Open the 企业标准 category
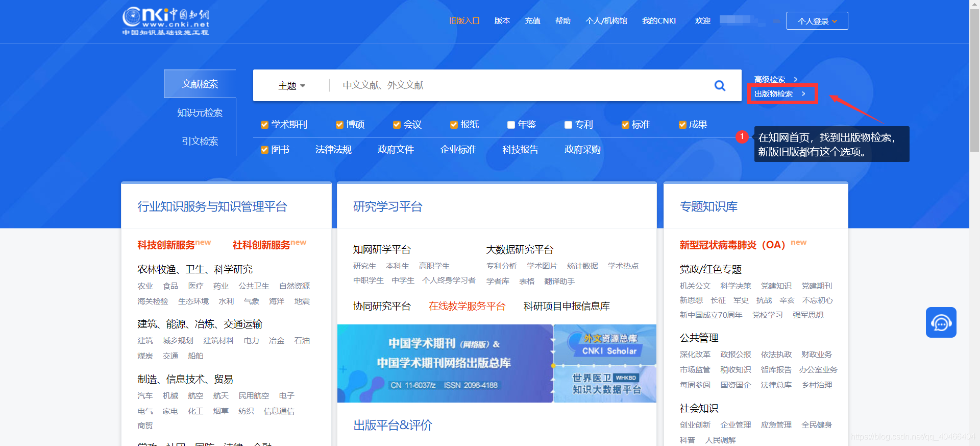This screenshot has height=446, width=980. [458, 150]
